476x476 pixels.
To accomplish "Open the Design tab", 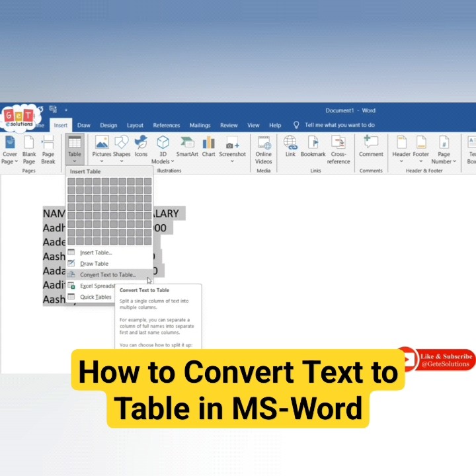I will (108, 126).
